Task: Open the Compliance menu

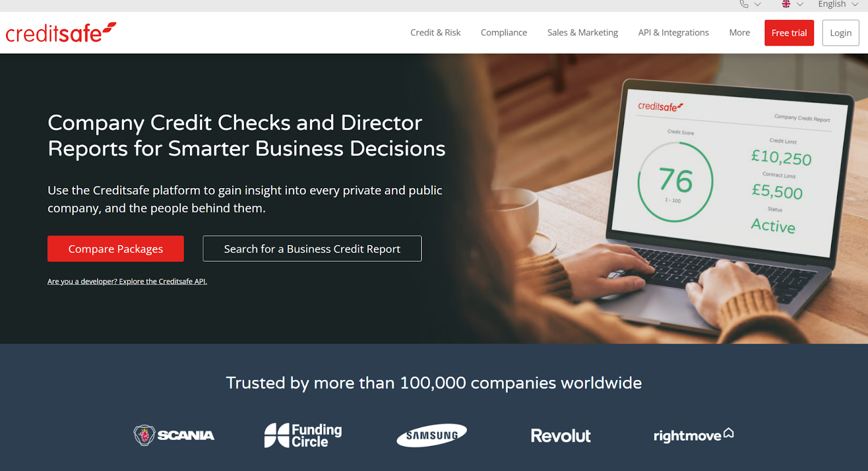Action: pos(504,33)
